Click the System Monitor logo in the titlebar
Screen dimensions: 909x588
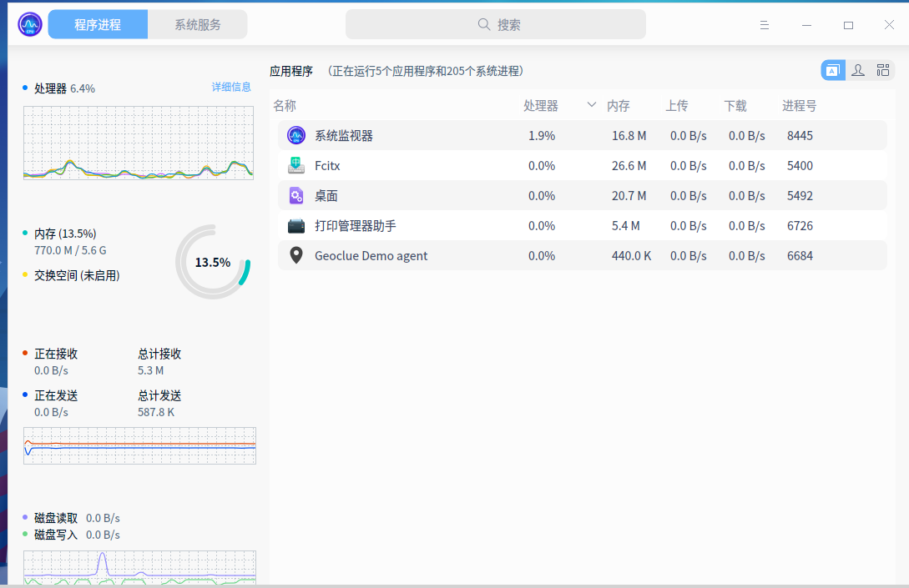tap(28, 23)
